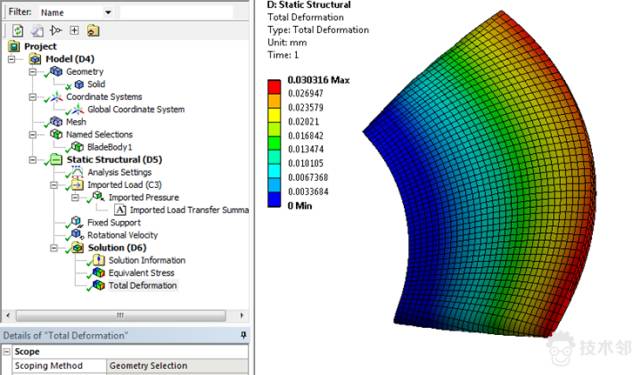640x375 pixels.
Task: Collapse the Static Structural (D5) node
Action: click(33, 160)
